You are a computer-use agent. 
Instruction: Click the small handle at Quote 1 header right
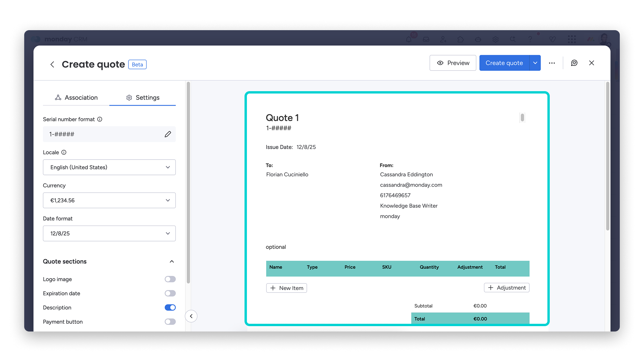point(522,118)
